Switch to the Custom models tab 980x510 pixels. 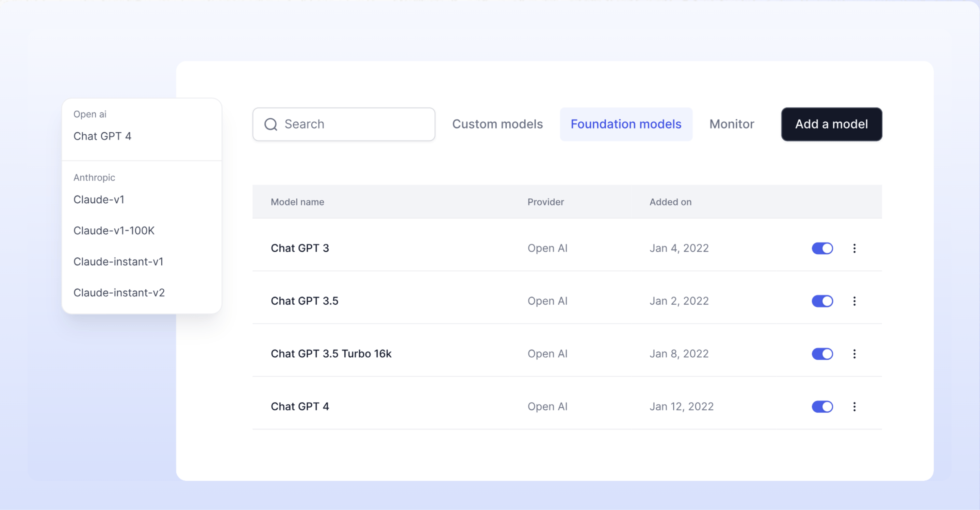pyautogui.click(x=497, y=124)
